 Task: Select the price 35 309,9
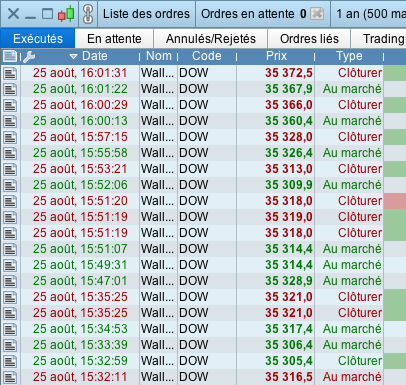[x=289, y=185]
